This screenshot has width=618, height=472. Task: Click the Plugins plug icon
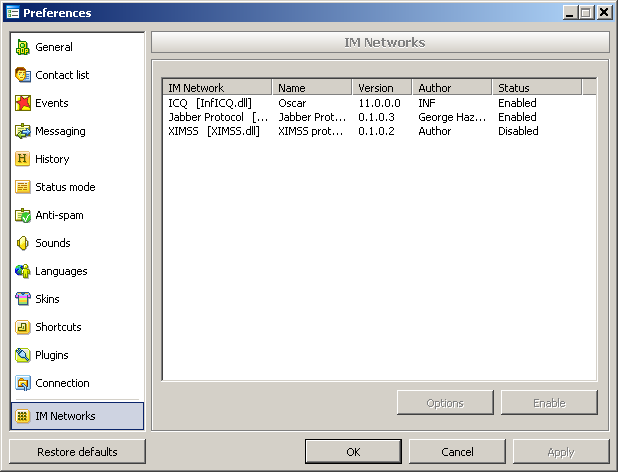22,355
